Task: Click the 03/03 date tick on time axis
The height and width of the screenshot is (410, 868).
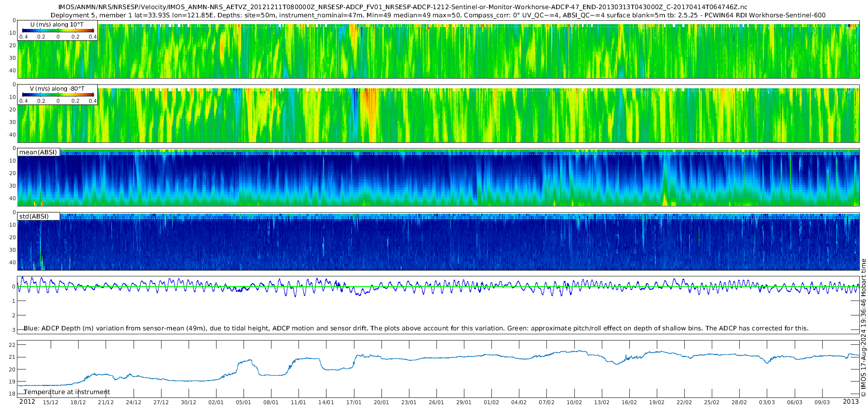Action: coord(767,402)
